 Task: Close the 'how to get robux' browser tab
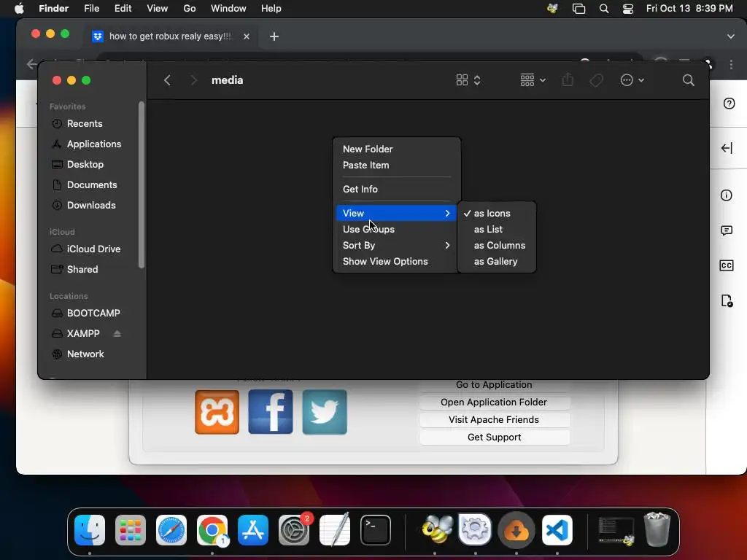[x=247, y=36]
